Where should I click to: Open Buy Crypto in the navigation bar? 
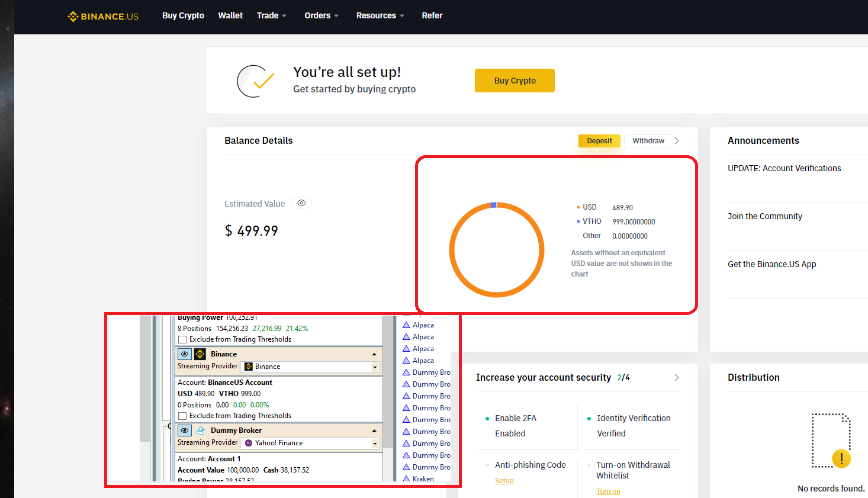(183, 15)
